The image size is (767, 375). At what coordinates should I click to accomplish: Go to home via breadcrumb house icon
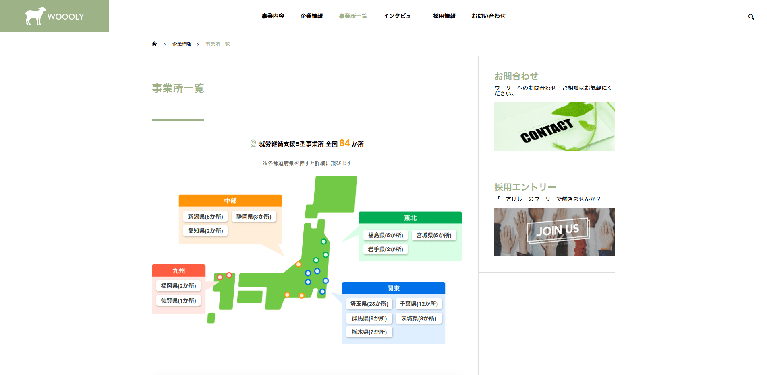point(155,44)
